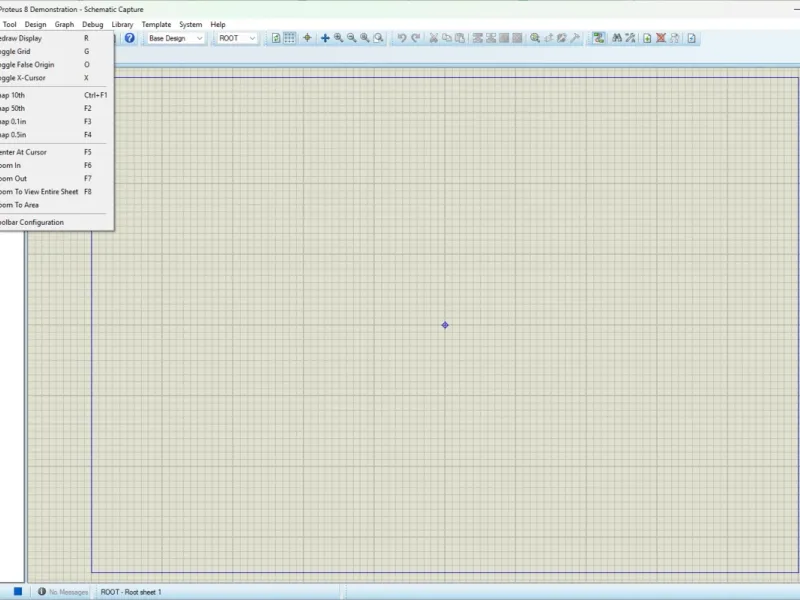
Task: Open the Graph menu
Action: [64, 24]
